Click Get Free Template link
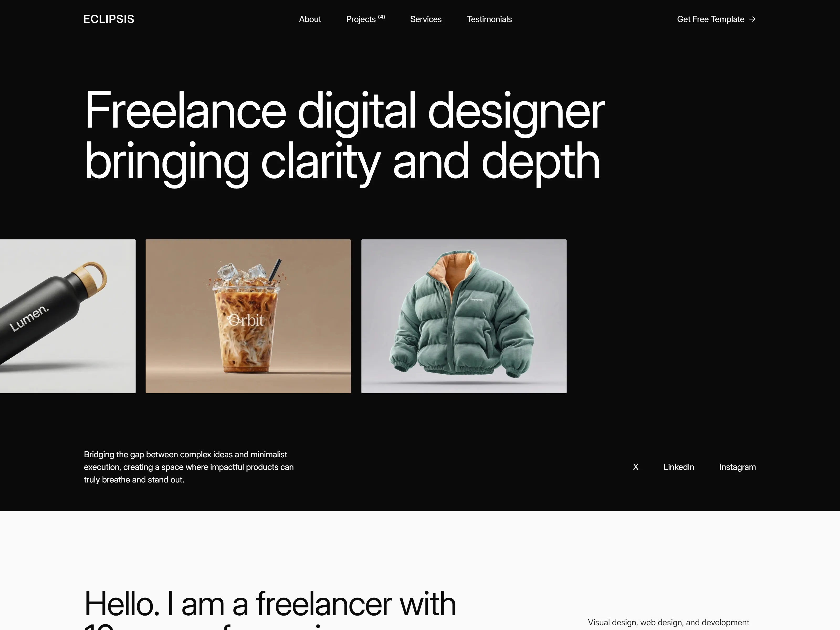This screenshot has width=840, height=630. click(716, 19)
